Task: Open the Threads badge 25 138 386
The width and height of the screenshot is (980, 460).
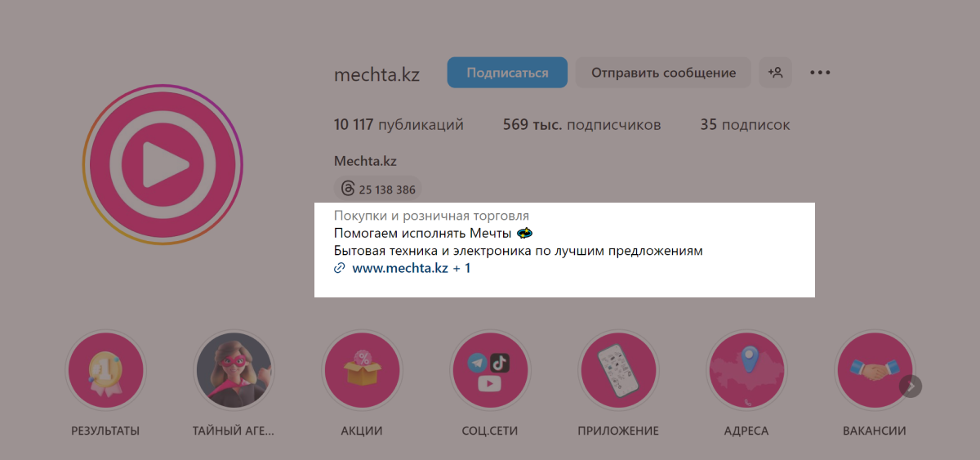Action: (x=378, y=190)
